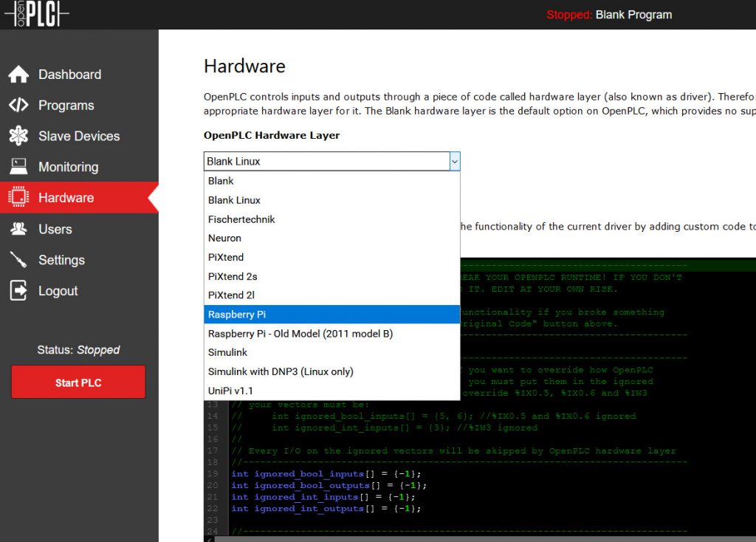
Task: Select Simulink with DNP3 (Linux only)
Action: 331,371
